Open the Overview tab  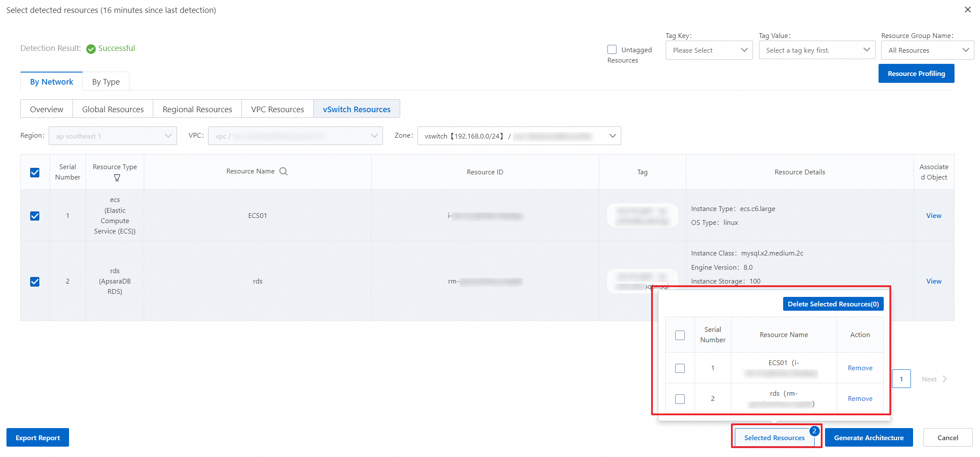point(47,109)
